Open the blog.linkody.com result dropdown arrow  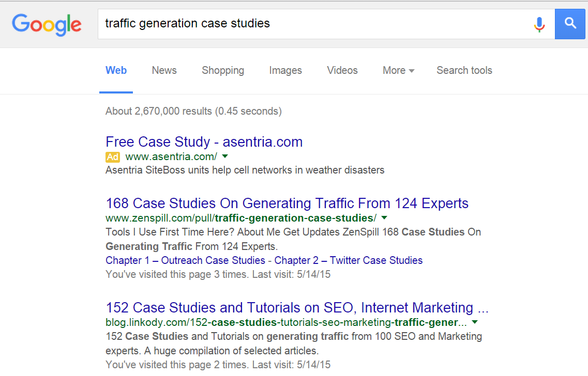pos(475,322)
